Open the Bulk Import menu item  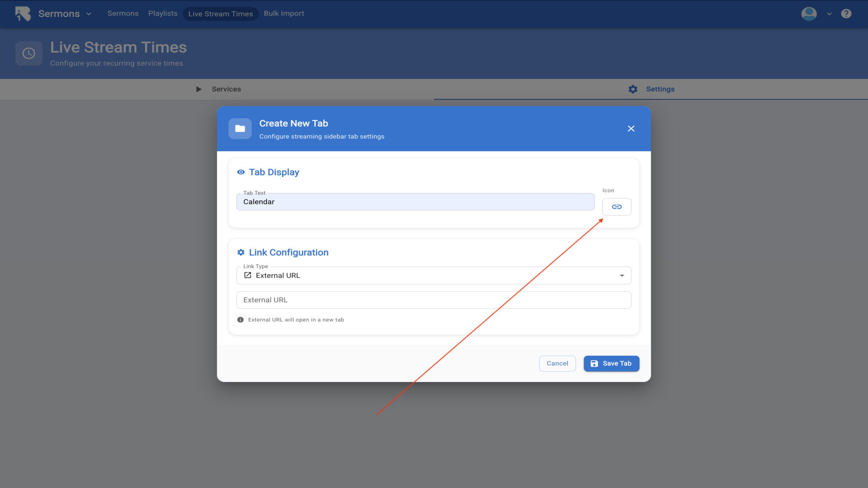284,14
